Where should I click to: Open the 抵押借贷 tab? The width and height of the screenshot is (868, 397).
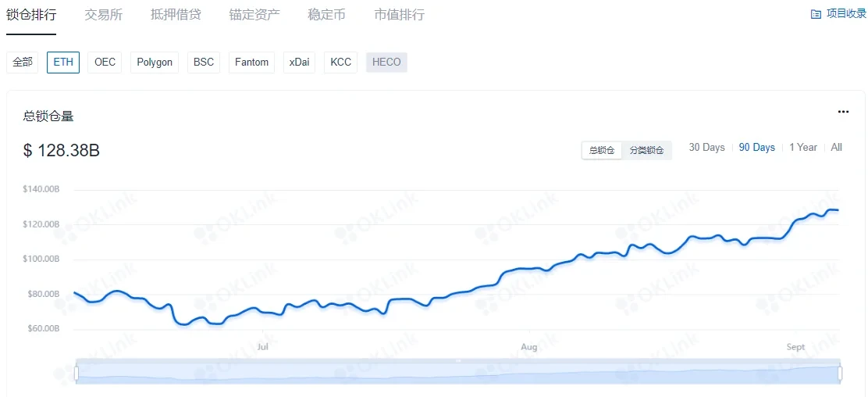[176, 15]
